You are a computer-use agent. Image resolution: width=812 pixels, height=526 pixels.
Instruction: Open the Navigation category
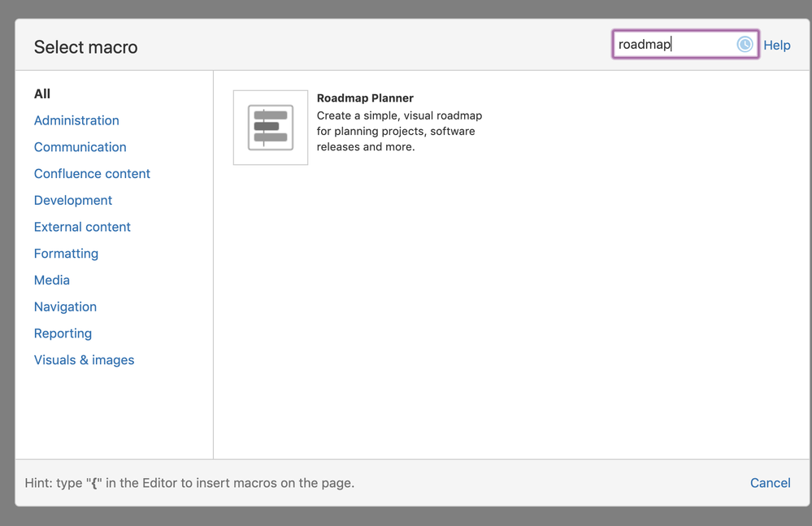(x=65, y=307)
